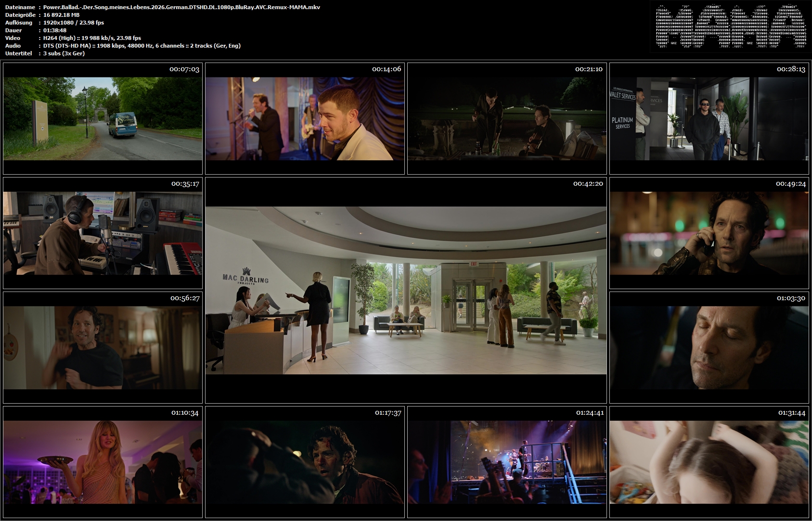This screenshot has height=521, width=812.
Task: Click the file size value 16 892.18 MB
Action: 62,15
